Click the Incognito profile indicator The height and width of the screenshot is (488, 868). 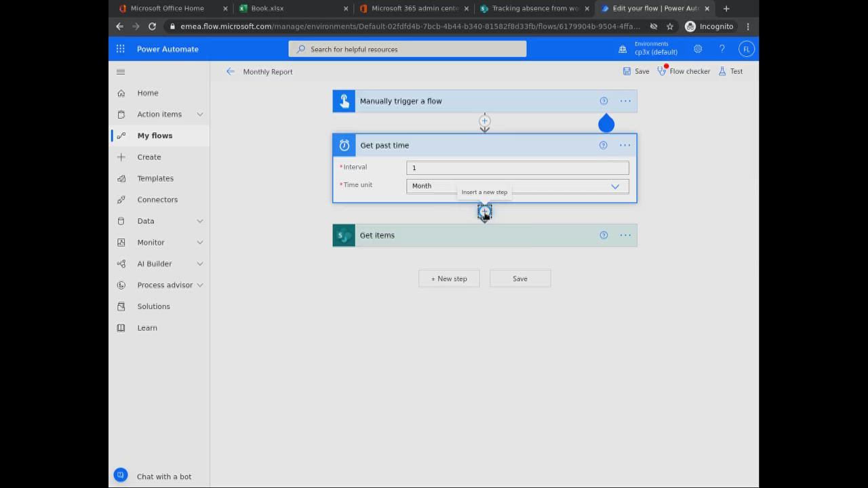[709, 26]
